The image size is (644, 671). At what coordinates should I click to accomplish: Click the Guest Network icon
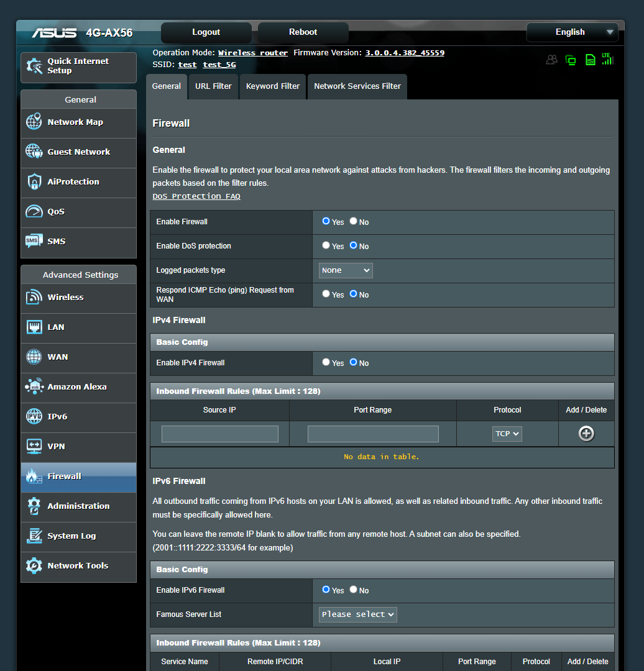click(x=34, y=152)
